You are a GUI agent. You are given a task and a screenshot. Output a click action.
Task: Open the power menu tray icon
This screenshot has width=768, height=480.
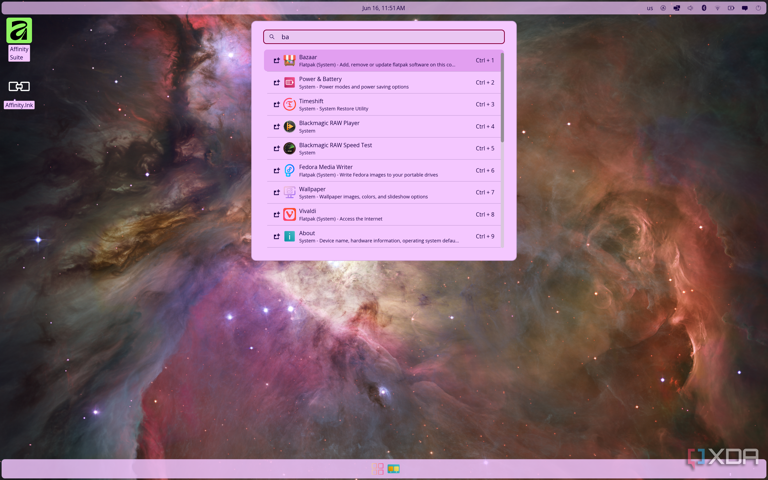point(758,8)
